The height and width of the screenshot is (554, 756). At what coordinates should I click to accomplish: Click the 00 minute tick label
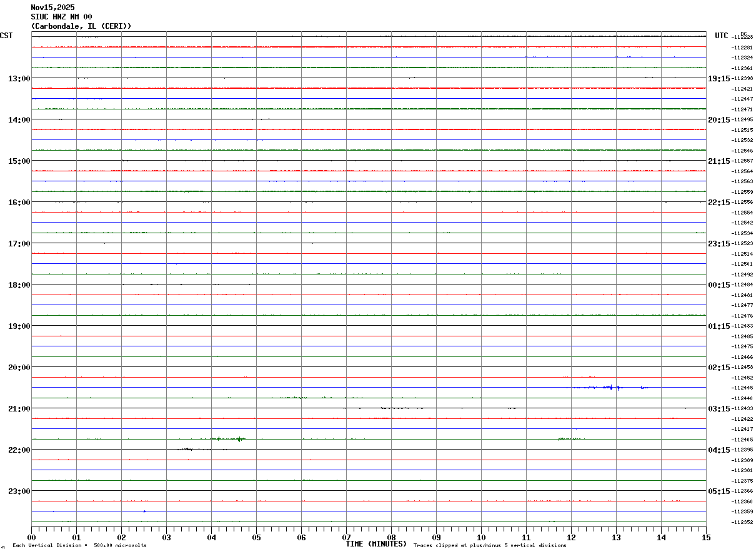(x=31, y=537)
